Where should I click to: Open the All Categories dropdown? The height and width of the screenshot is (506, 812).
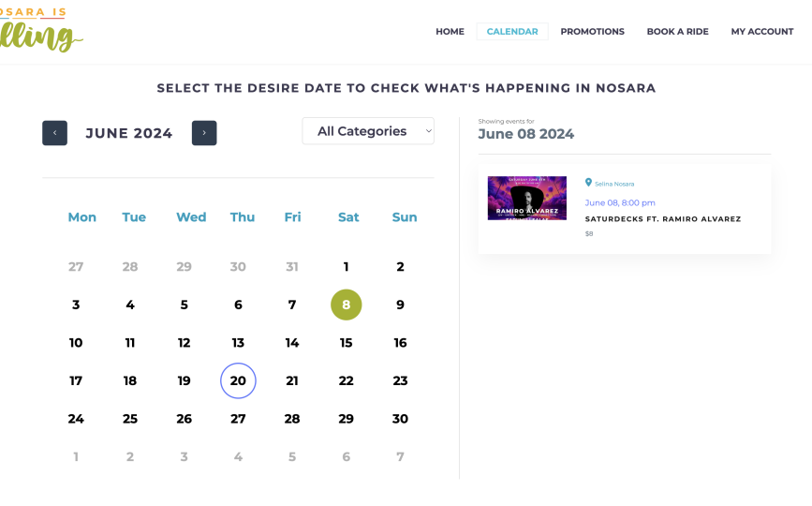[368, 131]
